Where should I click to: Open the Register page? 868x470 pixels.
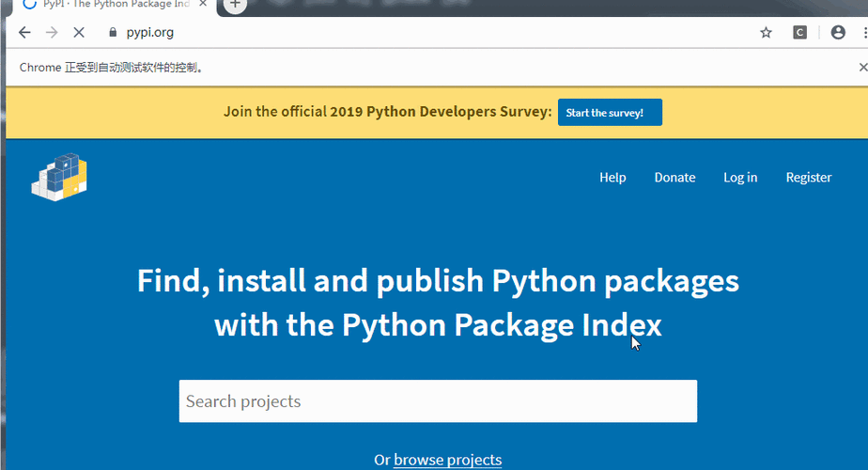809,178
